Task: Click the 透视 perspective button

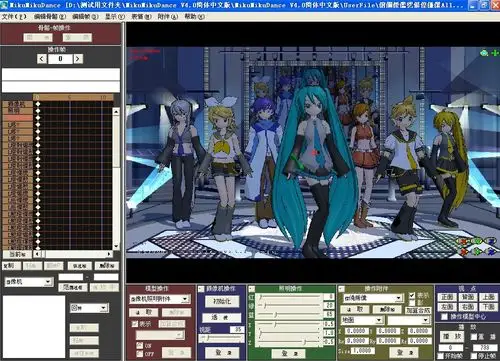Action: [x=222, y=318]
